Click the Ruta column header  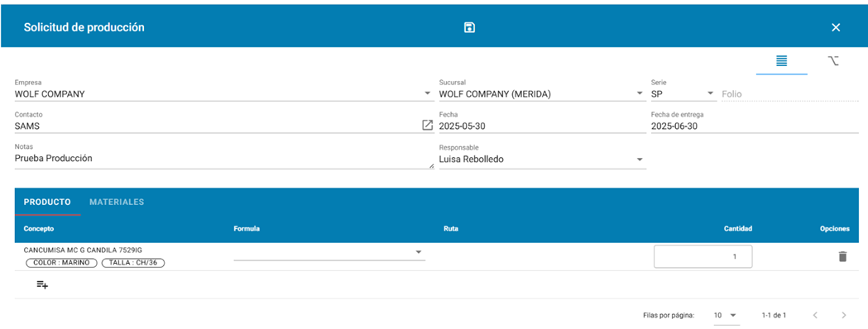451,228
